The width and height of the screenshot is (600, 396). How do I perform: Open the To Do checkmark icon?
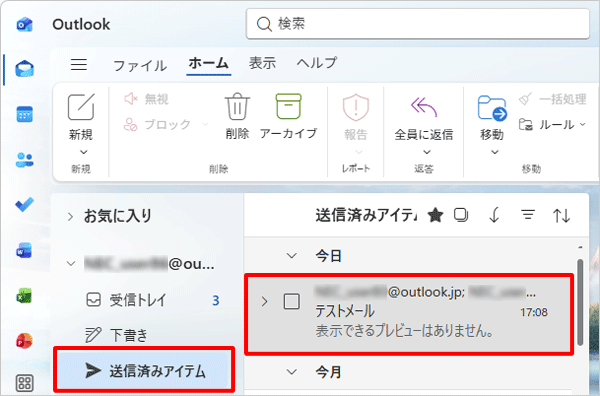click(x=24, y=205)
